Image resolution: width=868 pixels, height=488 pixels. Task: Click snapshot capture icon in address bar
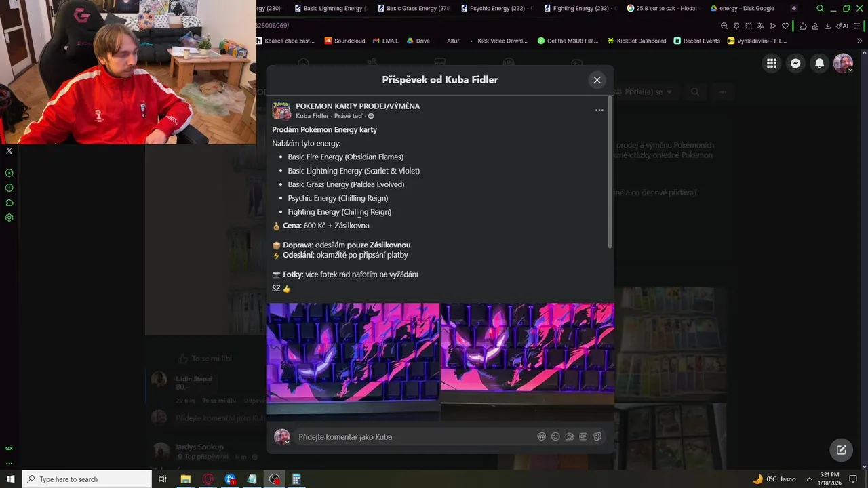[749, 26]
